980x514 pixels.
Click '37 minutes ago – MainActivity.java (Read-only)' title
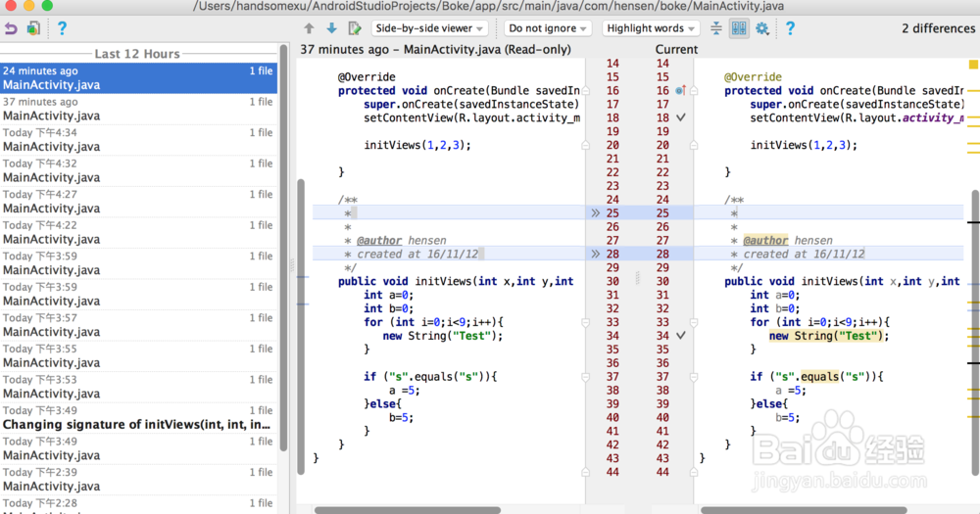click(436, 49)
